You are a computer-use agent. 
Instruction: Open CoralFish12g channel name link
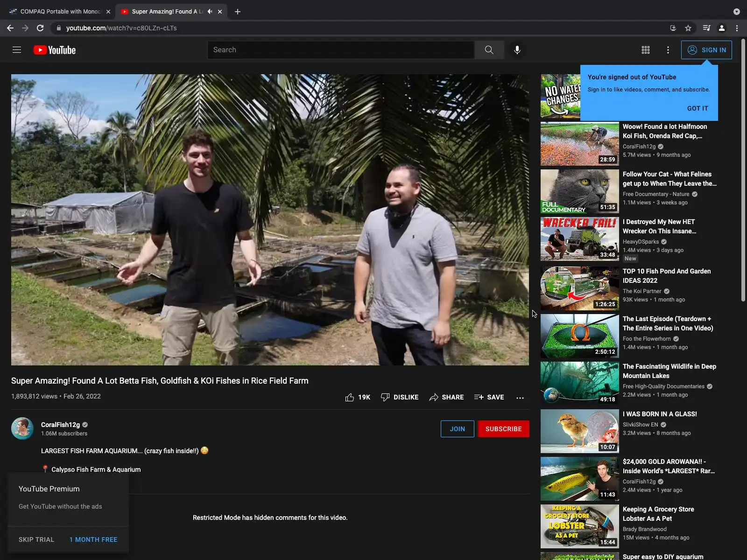60,425
